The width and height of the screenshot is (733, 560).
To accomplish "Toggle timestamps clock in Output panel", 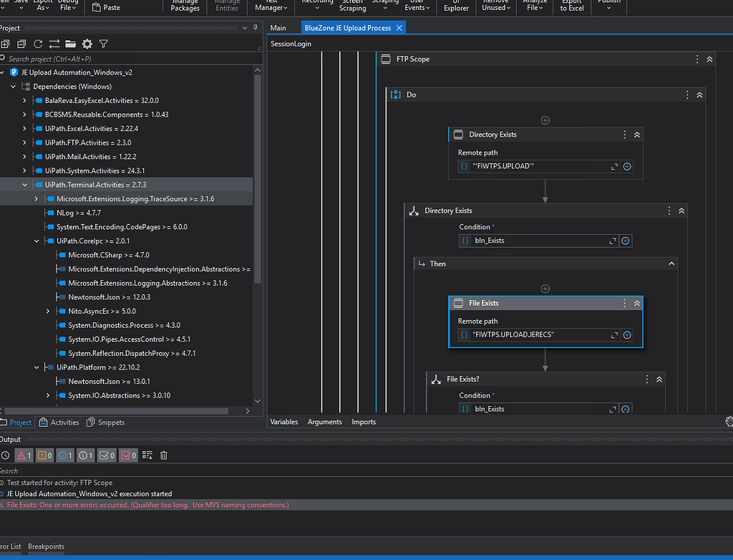I will click(x=5, y=455).
